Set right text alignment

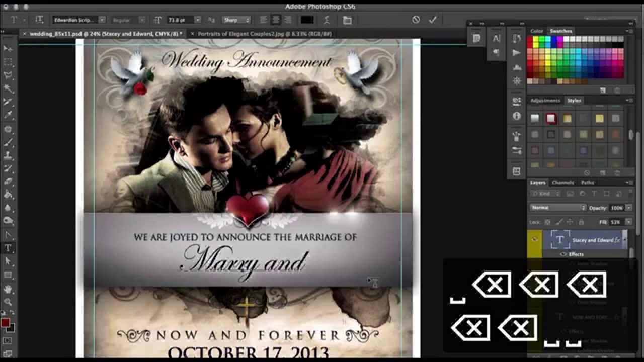[287, 20]
